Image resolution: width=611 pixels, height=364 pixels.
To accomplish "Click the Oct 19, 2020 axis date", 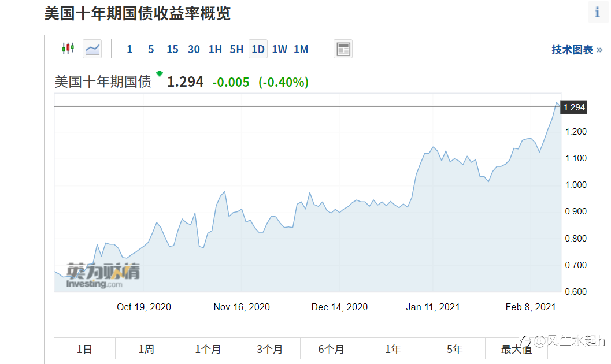I will click(x=144, y=307).
